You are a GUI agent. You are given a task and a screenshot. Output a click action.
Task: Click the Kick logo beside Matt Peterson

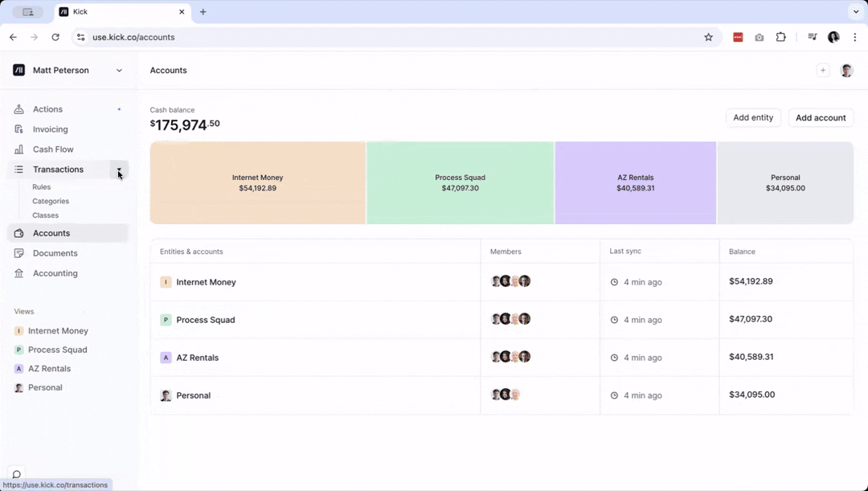point(19,71)
